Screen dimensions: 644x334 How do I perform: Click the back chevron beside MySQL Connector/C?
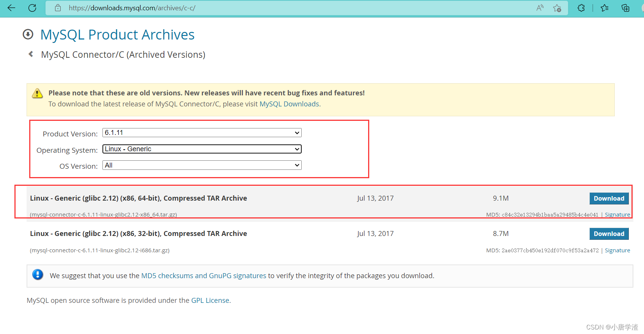coord(31,54)
